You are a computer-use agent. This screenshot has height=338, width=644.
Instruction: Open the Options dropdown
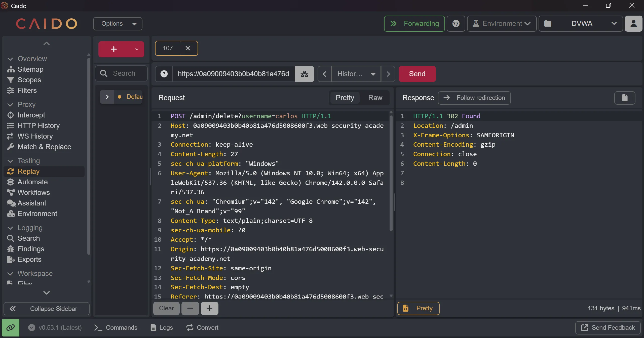tap(118, 24)
